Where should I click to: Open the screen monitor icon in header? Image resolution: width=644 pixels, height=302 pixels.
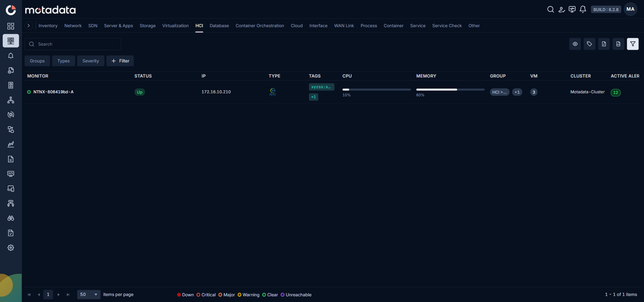[x=572, y=9]
